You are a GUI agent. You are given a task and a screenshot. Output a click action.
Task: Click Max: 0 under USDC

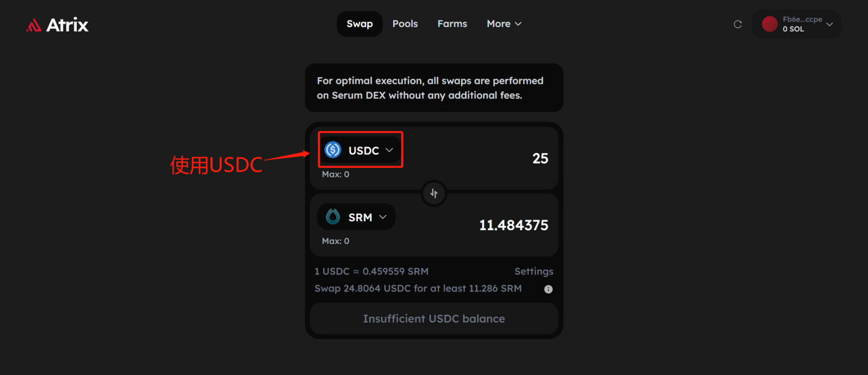click(x=336, y=174)
